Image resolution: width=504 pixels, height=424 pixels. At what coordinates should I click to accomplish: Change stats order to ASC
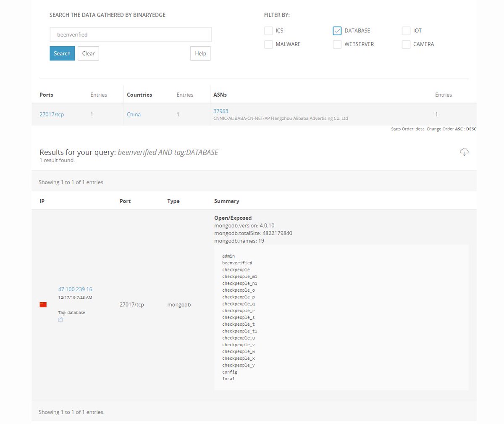click(x=459, y=129)
